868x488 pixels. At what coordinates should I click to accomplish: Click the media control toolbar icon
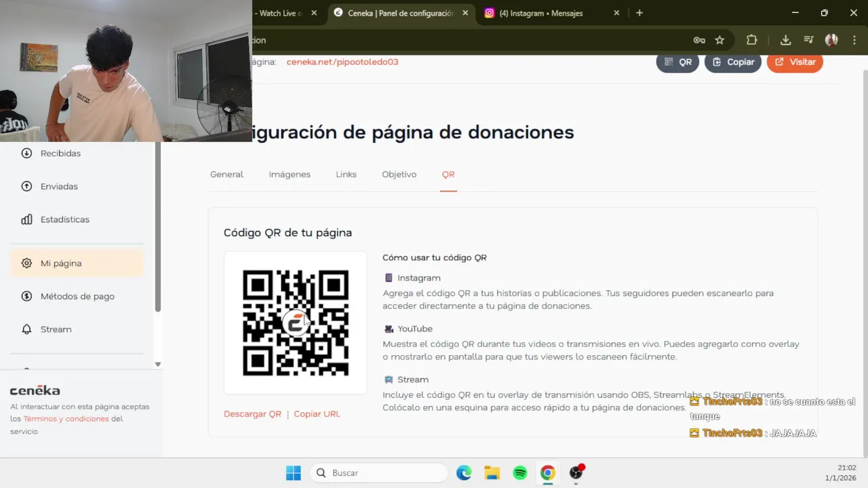pyautogui.click(x=808, y=40)
